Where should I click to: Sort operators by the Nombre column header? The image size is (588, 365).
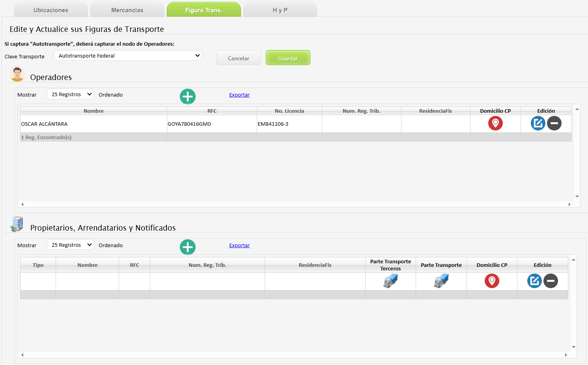click(93, 111)
